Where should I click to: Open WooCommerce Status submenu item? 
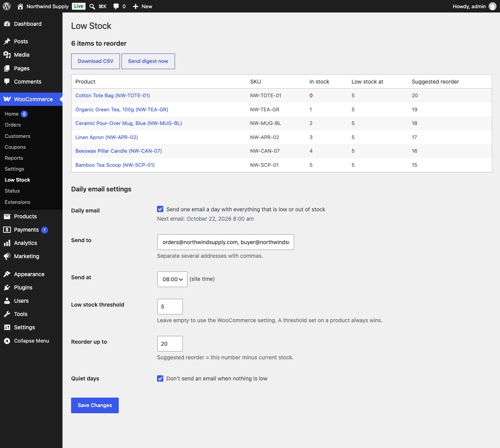coord(12,191)
